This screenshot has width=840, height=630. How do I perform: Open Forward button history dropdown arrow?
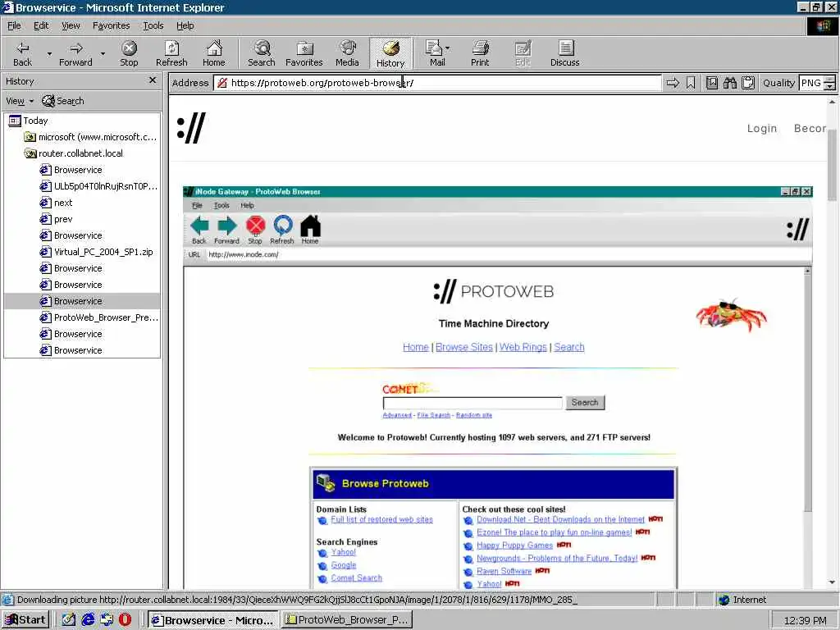(103, 54)
